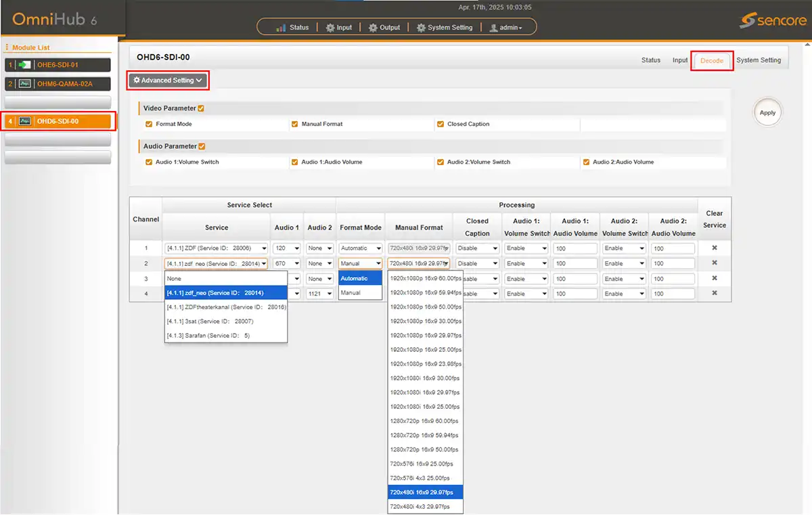Uncheck Audio 2:Audio Volume checkbox

(x=586, y=162)
